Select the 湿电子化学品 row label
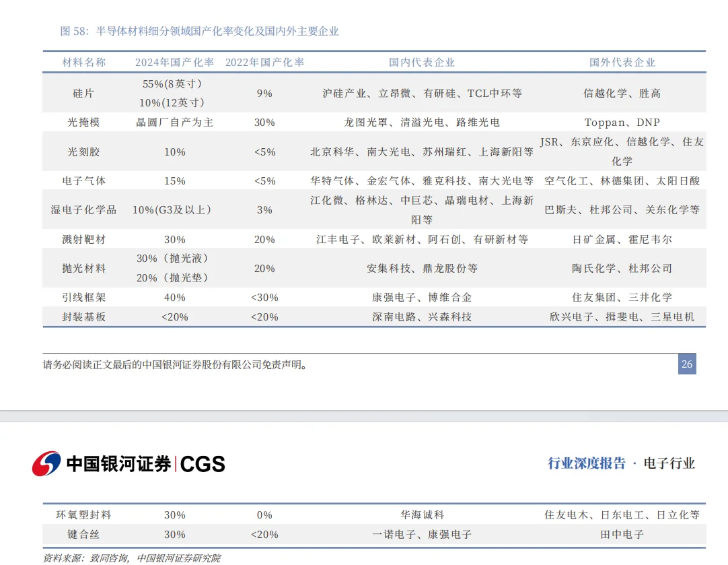728x565 pixels. pyautogui.click(x=83, y=209)
